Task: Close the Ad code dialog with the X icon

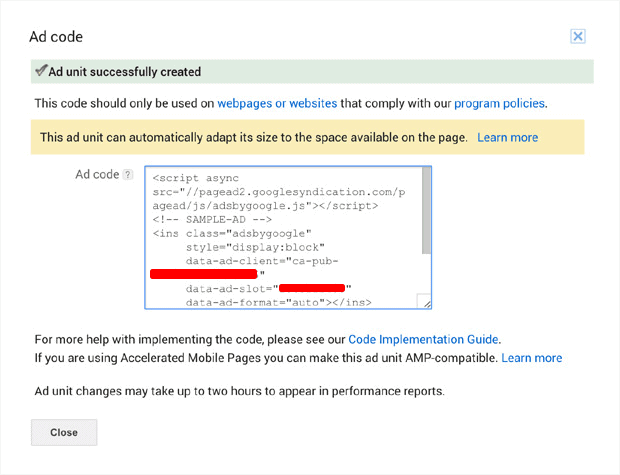Action: (578, 36)
